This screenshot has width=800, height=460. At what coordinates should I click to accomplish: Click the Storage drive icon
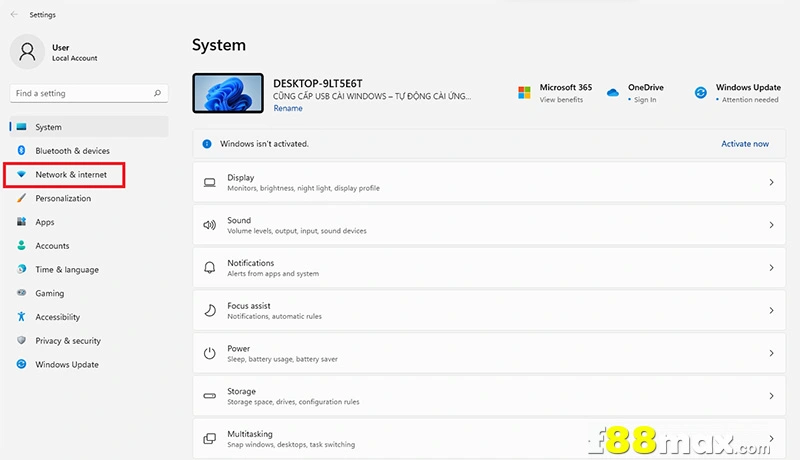210,396
